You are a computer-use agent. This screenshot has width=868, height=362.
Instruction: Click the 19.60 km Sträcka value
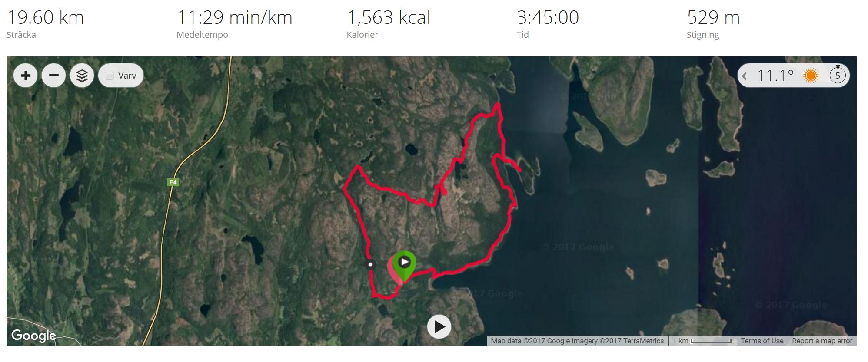[x=45, y=18]
